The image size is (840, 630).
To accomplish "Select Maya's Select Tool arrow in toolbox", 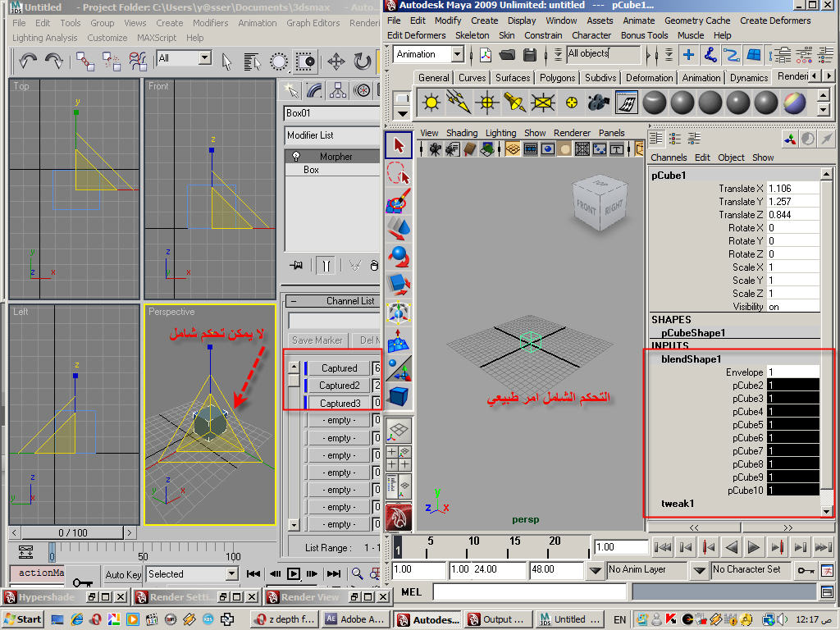I will coord(399,145).
